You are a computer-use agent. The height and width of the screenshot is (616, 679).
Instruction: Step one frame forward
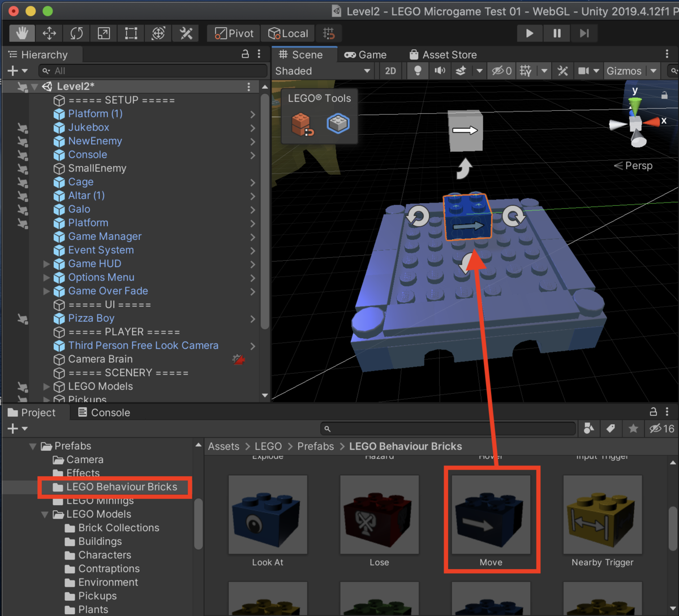coord(584,33)
